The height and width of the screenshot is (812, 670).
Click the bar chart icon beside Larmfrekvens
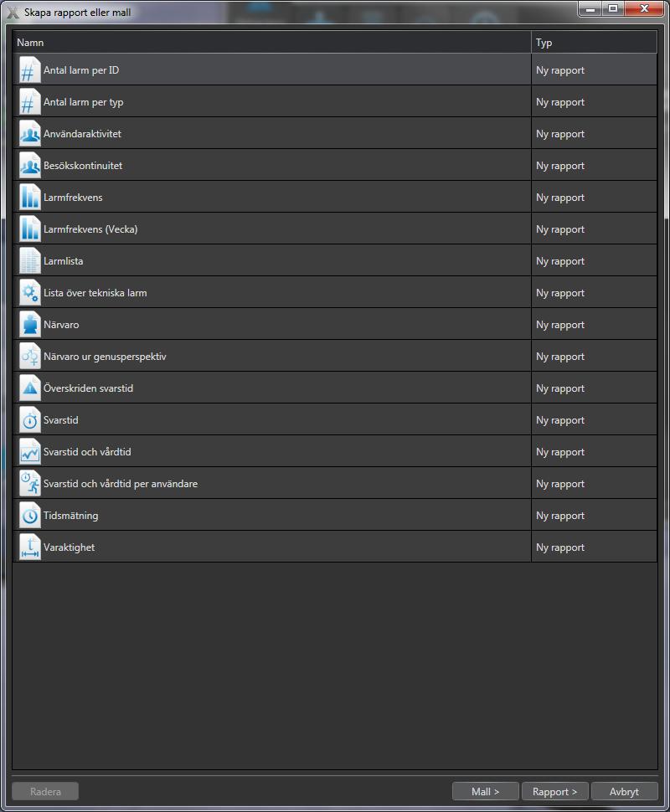pyautogui.click(x=29, y=198)
